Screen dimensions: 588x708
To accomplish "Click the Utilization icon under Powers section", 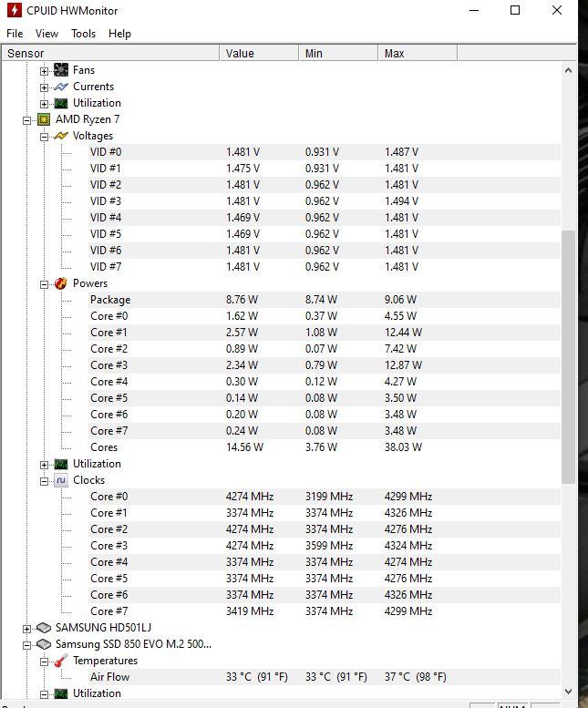I will pos(61,464).
